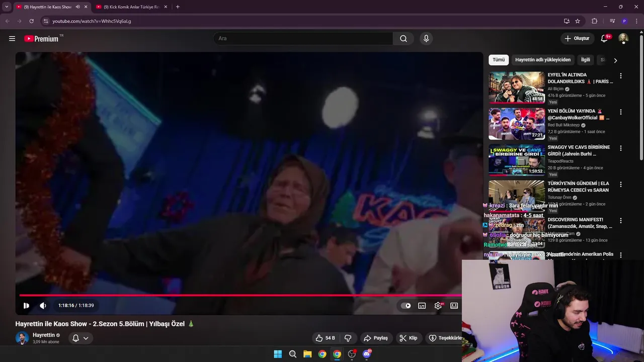Open Windows taskbar search
644x362 pixels.
pos(293,354)
